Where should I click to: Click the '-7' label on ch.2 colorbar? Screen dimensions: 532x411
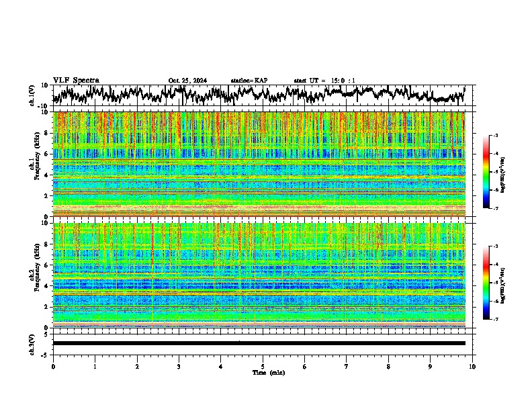click(x=496, y=320)
